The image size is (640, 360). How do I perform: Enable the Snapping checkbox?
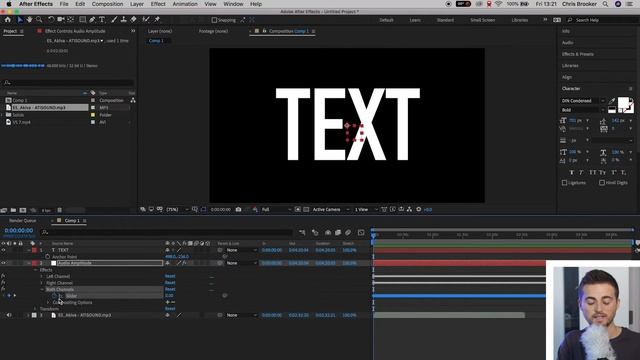click(x=214, y=20)
